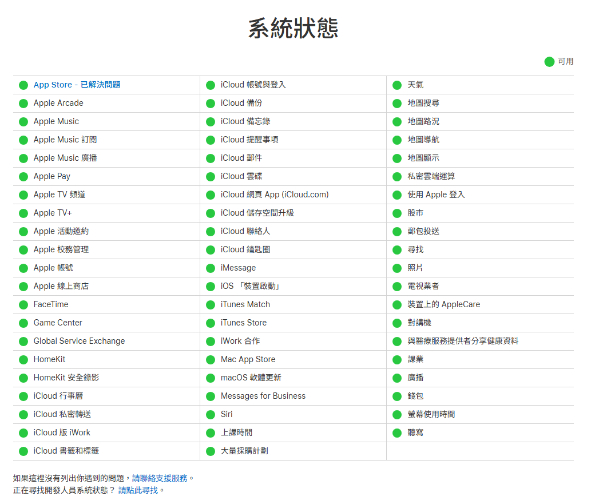This screenshot has height=500, width=591.
Task: Click the iCloud 備份 entry
Action: (x=241, y=103)
